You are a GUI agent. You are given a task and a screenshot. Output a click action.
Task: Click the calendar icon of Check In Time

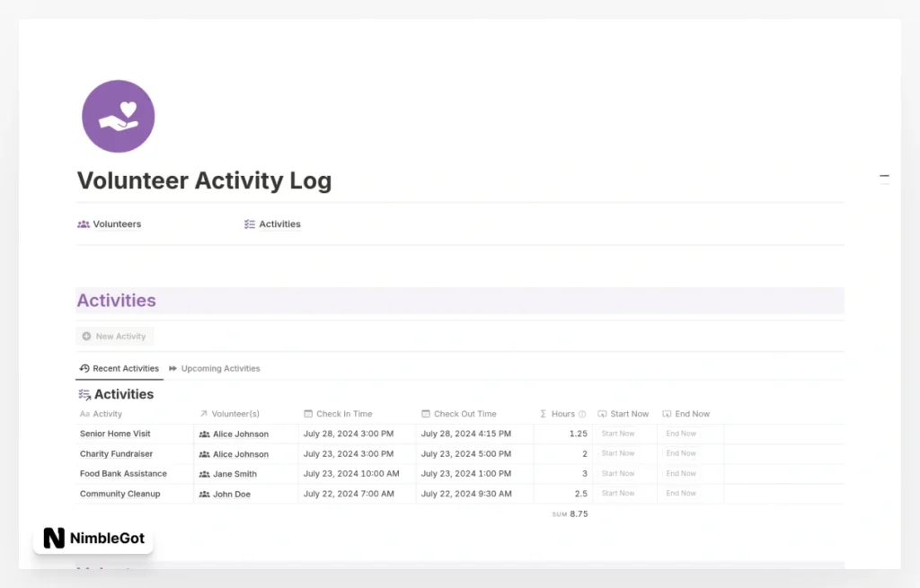308,414
